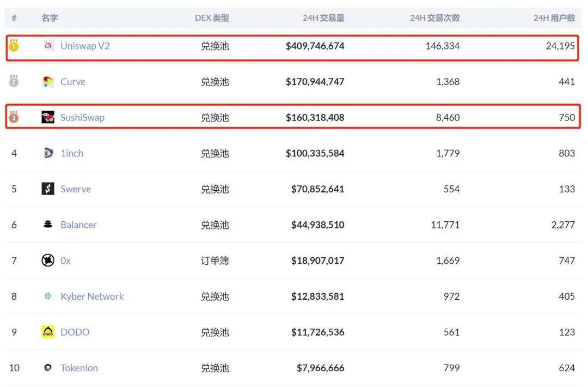Open the SushiSwap link

83,118
